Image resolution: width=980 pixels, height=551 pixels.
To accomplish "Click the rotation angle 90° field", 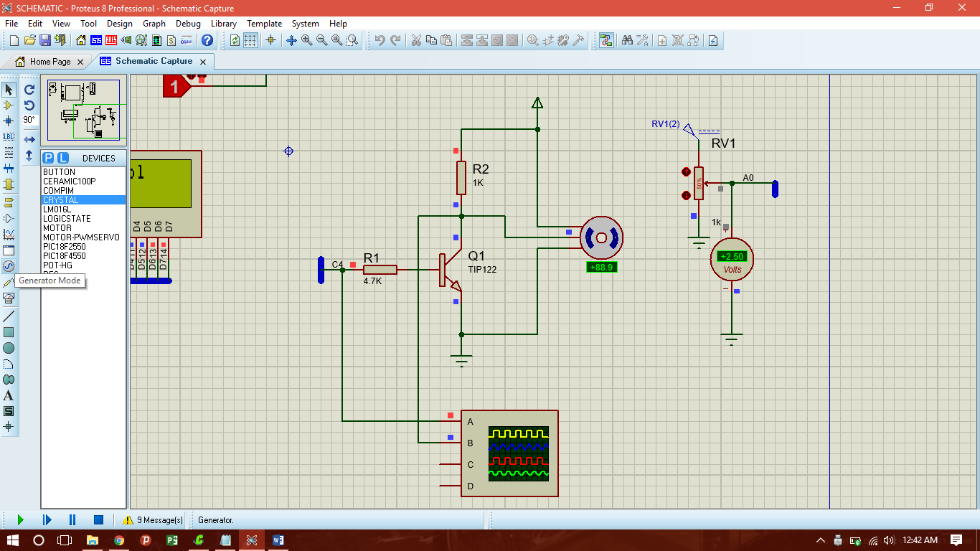I will point(29,121).
